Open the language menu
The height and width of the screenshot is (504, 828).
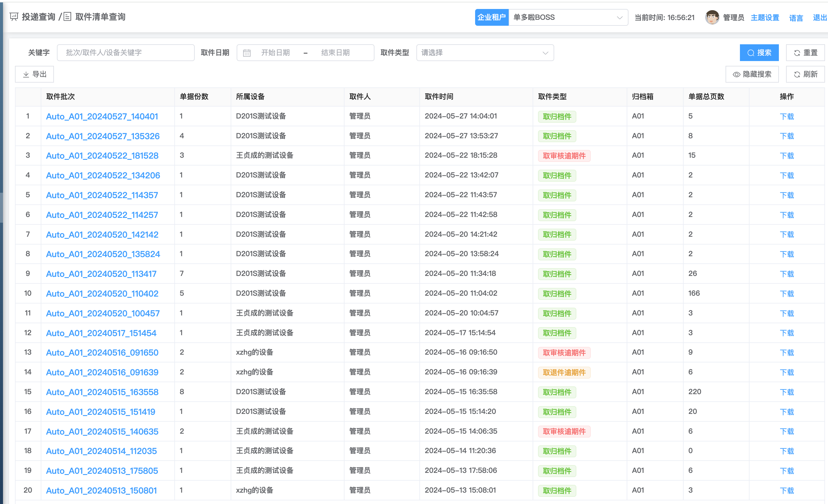[x=796, y=18]
